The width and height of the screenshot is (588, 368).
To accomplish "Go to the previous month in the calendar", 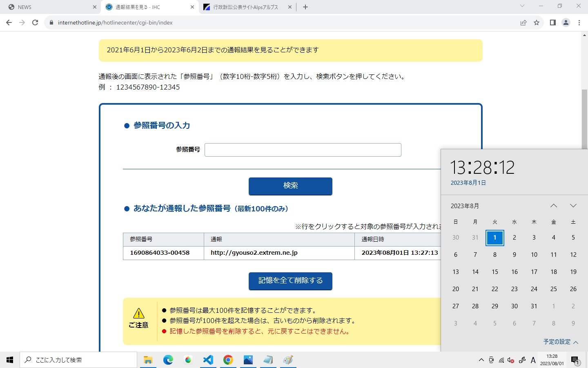I will (x=553, y=206).
